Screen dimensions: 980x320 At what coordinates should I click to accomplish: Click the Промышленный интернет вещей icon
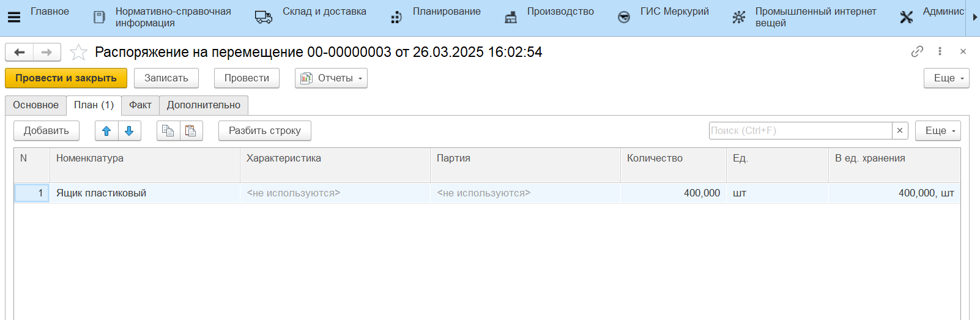pyautogui.click(x=739, y=17)
